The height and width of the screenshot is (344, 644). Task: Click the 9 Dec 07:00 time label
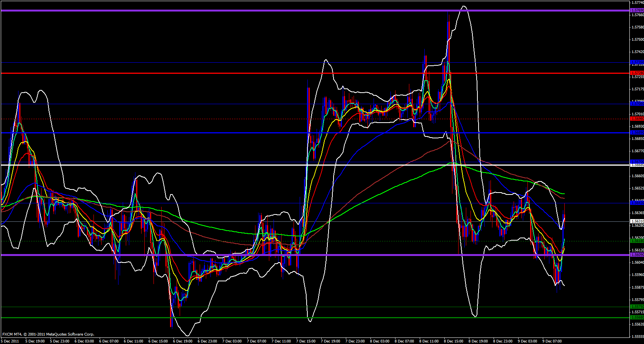[552, 341]
